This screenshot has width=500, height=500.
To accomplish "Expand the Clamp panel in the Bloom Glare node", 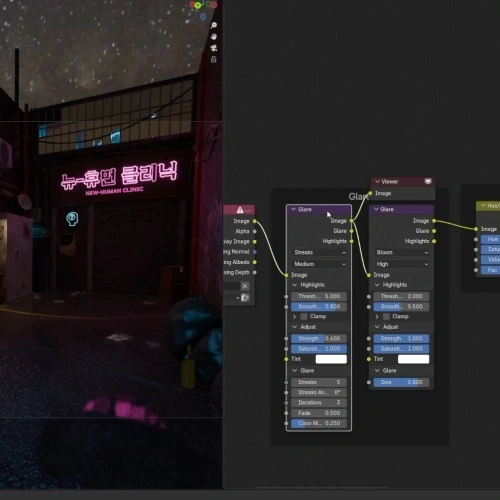I will pyautogui.click(x=377, y=316).
